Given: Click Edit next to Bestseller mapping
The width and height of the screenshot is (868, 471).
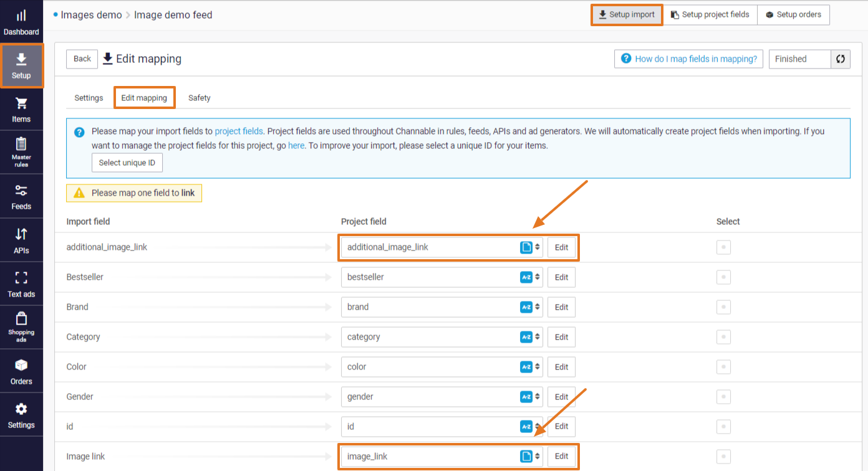Looking at the screenshot, I should (x=561, y=277).
